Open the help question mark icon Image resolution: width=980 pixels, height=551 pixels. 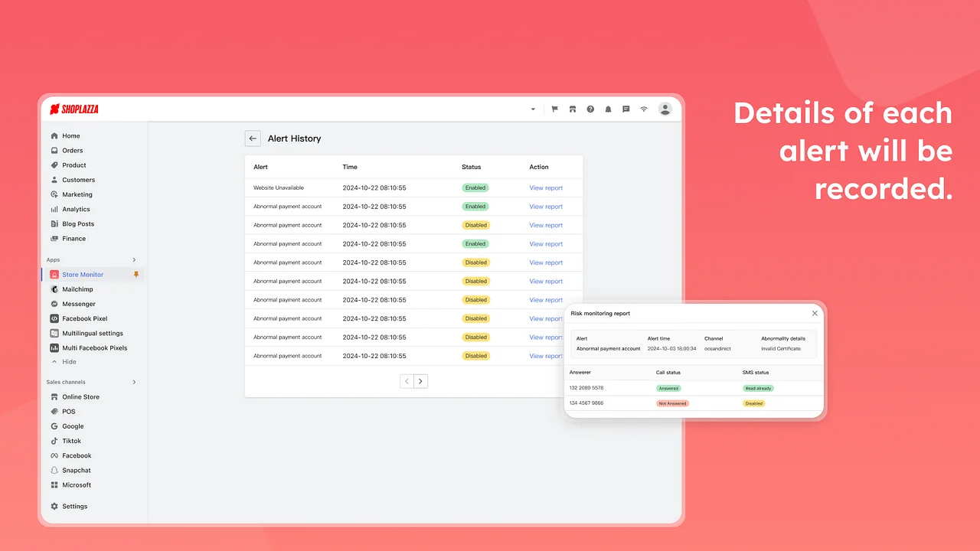click(x=590, y=109)
